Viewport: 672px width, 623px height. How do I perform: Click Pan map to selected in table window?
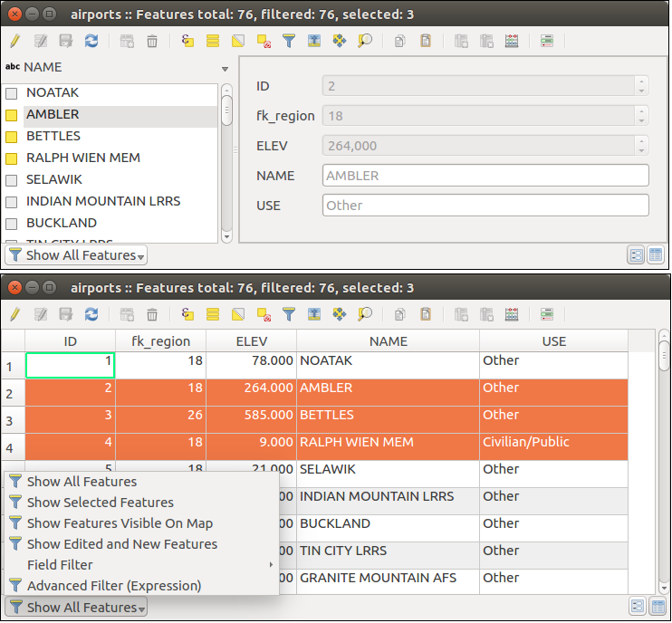[x=340, y=315]
